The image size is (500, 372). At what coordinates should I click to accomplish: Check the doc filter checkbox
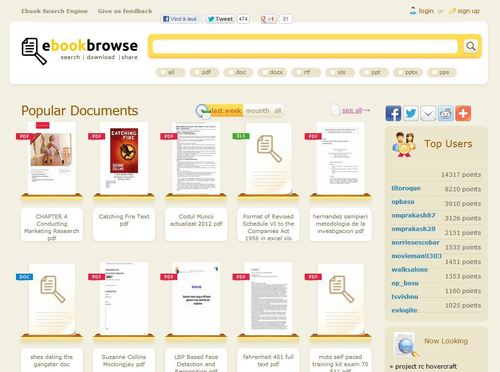[231, 72]
